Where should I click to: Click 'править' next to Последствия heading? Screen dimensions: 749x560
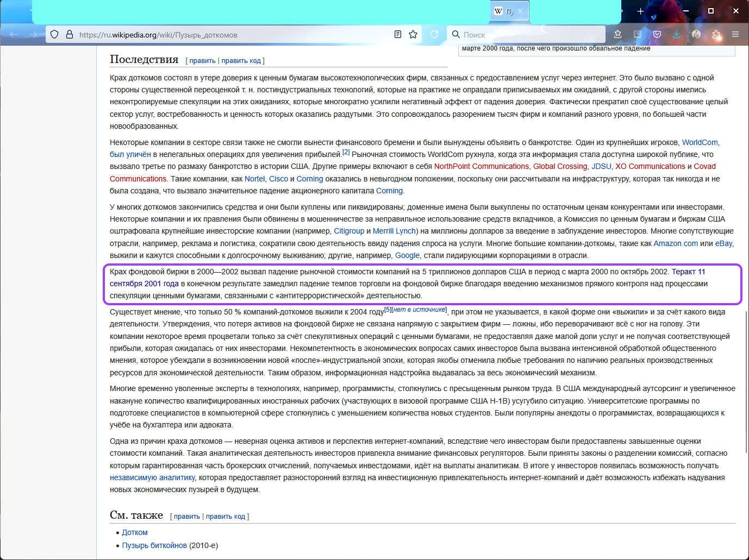pos(202,61)
